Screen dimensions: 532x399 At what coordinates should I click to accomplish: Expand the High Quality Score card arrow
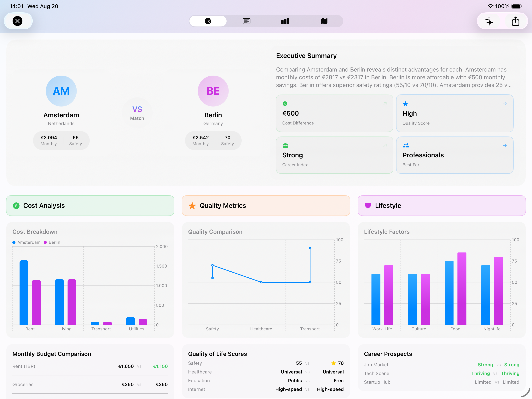(x=505, y=104)
